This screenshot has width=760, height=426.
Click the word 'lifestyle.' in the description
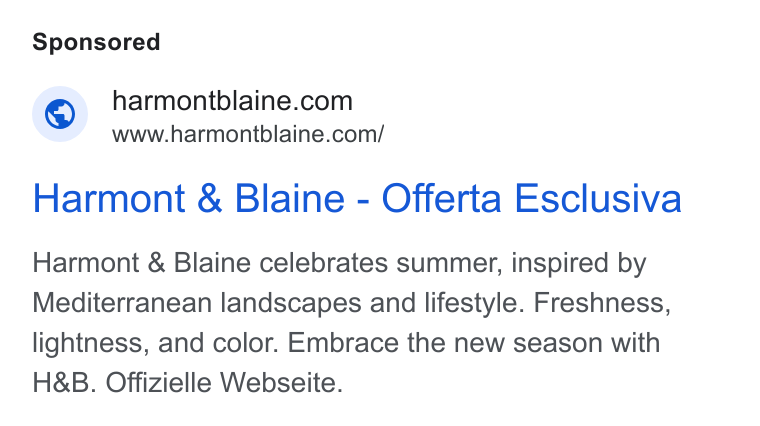475,304
